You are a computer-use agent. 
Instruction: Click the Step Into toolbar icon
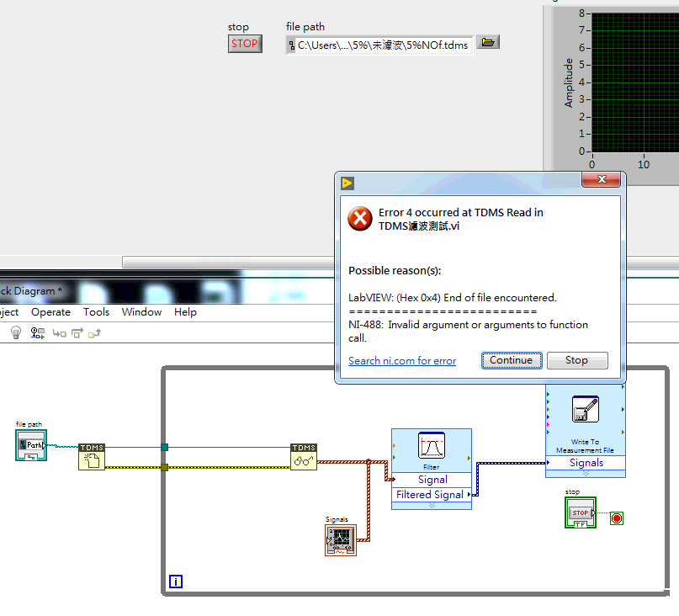60,333
